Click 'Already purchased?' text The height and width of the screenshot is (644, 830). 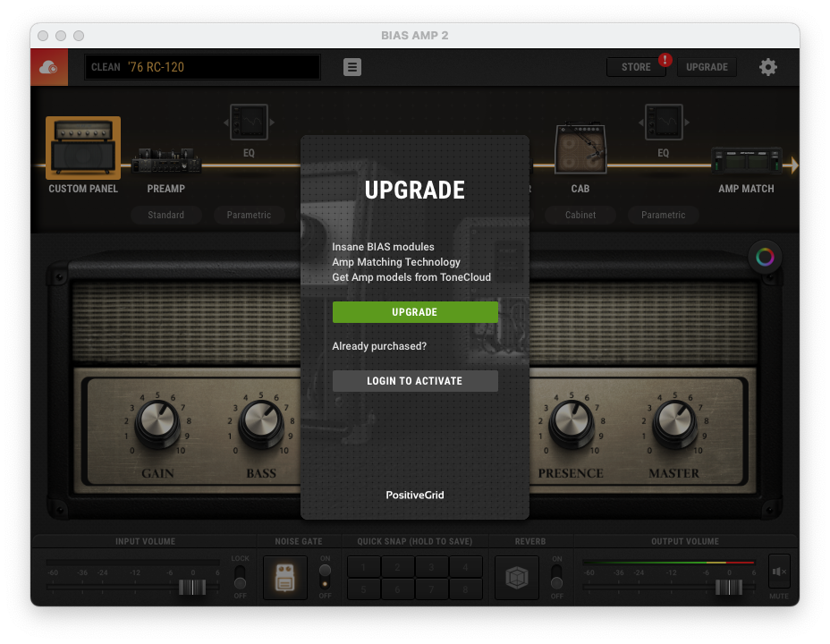(x=379, y=346)
